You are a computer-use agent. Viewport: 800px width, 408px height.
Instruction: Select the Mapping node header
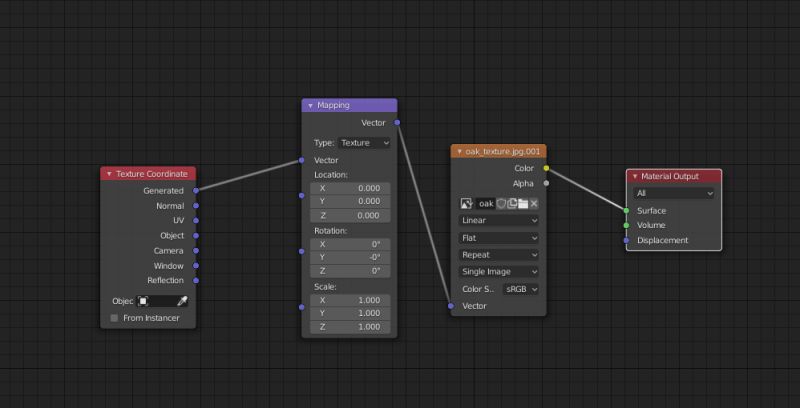point(349,106)
